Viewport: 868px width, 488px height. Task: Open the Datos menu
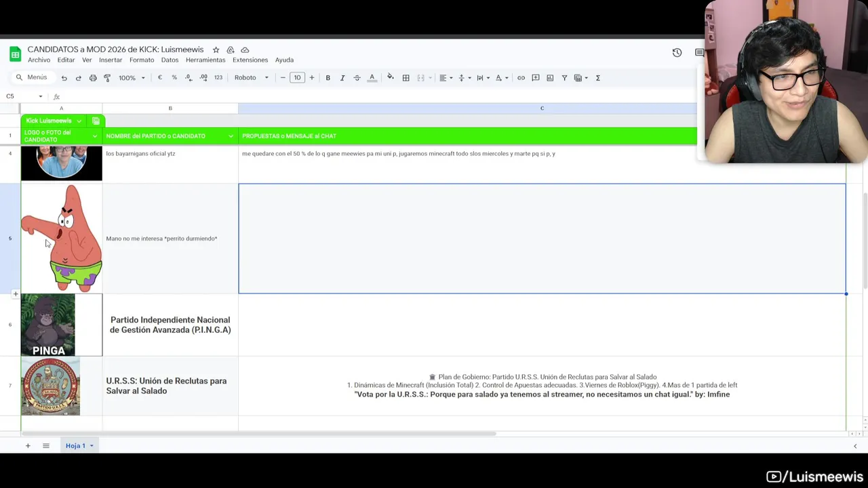tap(170, 60)
